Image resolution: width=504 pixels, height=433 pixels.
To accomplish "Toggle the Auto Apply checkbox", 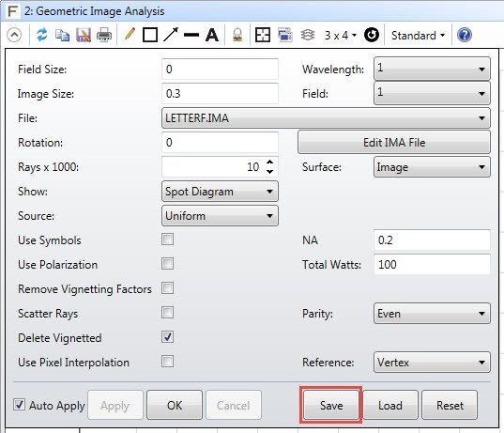I will pos(19,405).
